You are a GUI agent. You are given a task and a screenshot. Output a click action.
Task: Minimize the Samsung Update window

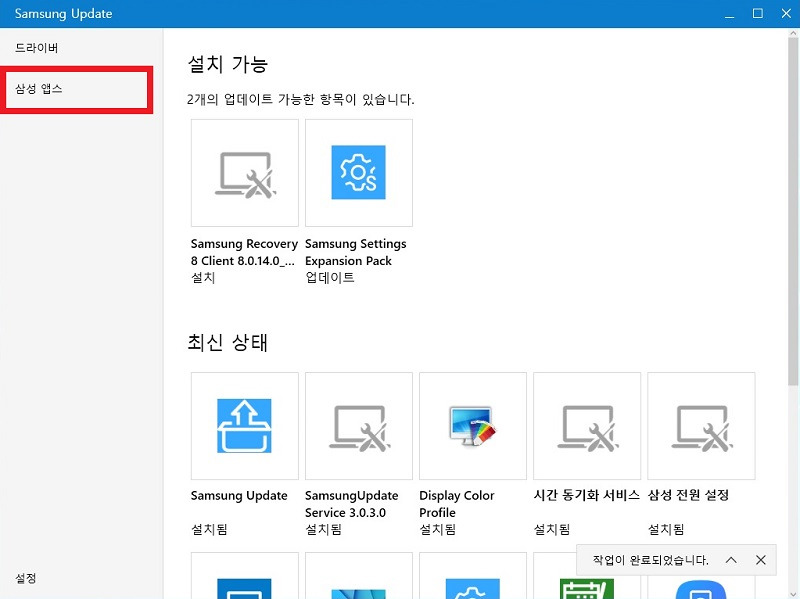(x=730, y=14)
